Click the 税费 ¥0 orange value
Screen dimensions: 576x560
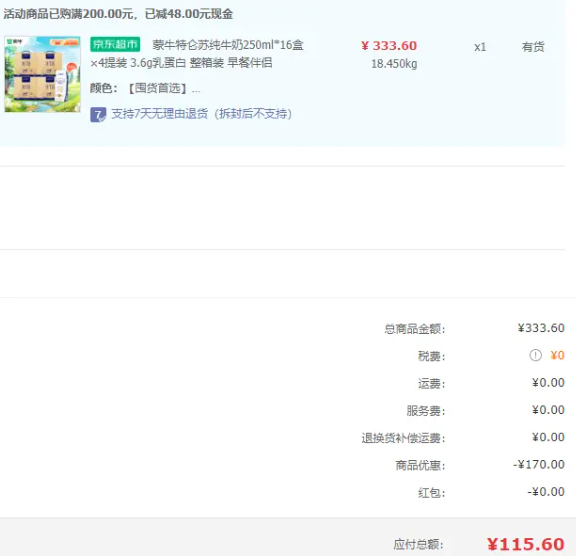click(x=557, y=355)
